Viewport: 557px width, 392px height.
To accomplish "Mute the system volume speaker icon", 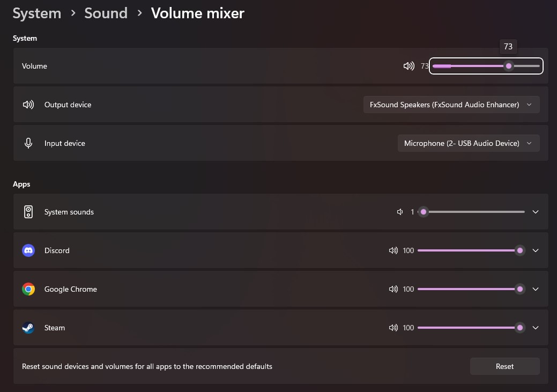I will pos(409,66).
